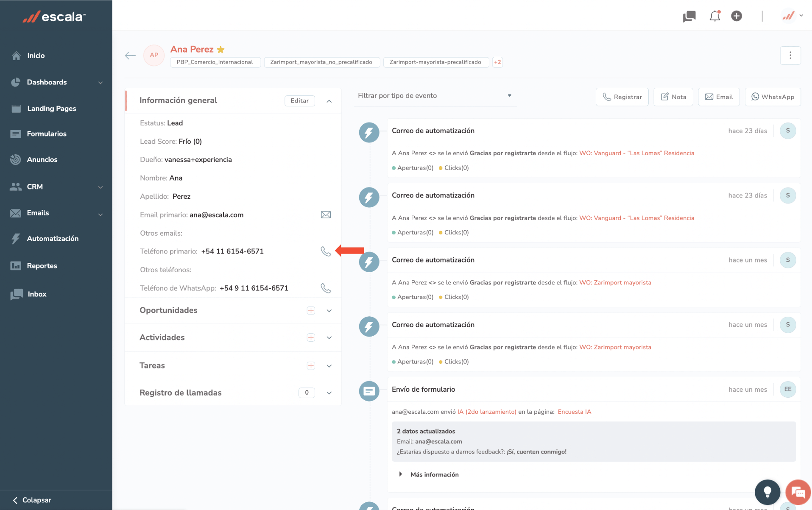The image size is (812, 510).
Task: Expand Más información in form submission
Action: (429, 474)
